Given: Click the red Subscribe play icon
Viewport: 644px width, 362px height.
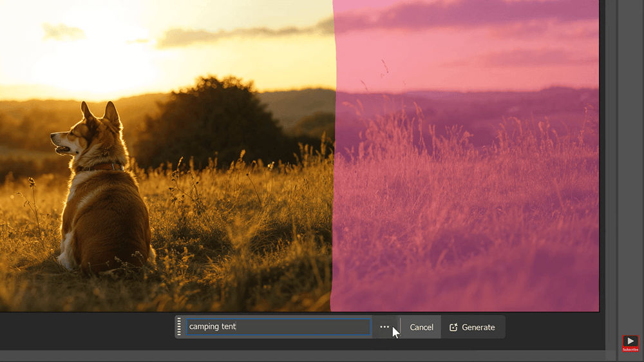Looking at the screenshot, I should 630,343.
